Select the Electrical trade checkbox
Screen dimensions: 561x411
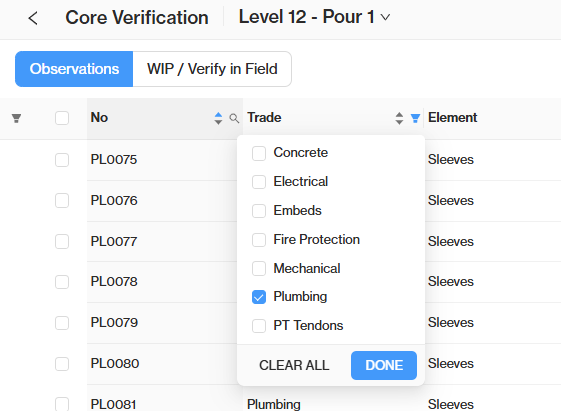[x=259, y=182]
